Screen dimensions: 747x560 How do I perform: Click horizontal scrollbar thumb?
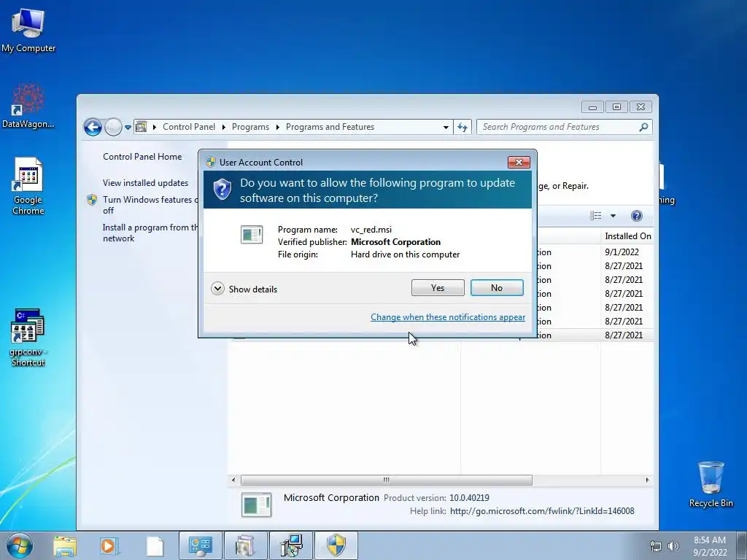click(387, 480)
